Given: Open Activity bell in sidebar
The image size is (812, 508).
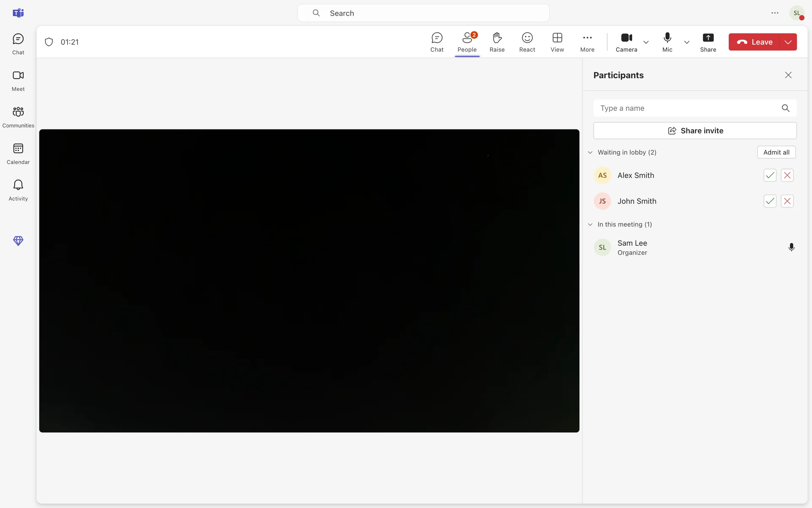Looking at the screenshot, I should click(18, 190).
